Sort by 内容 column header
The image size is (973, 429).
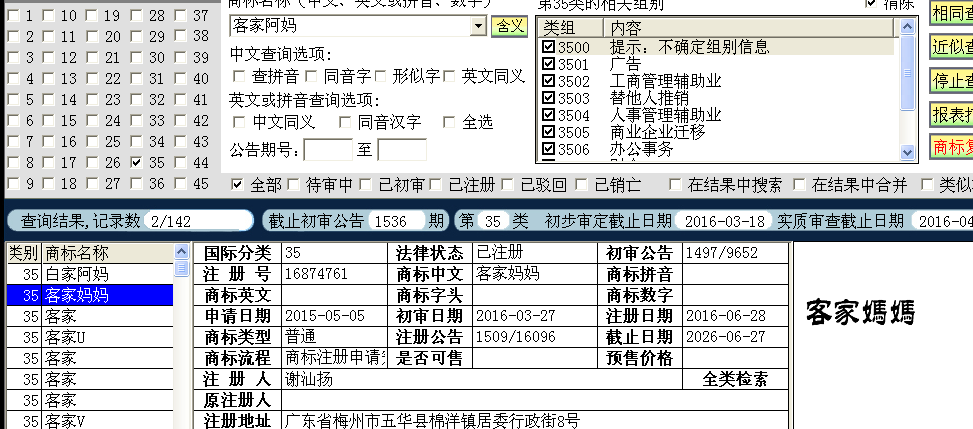pyautogui.click(x=749, y=27)
